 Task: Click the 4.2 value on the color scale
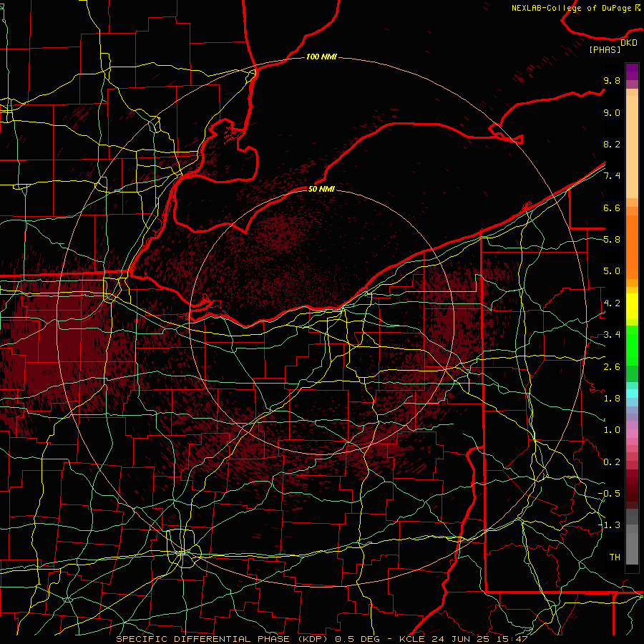pyautogui.click(x=612, y=303)
